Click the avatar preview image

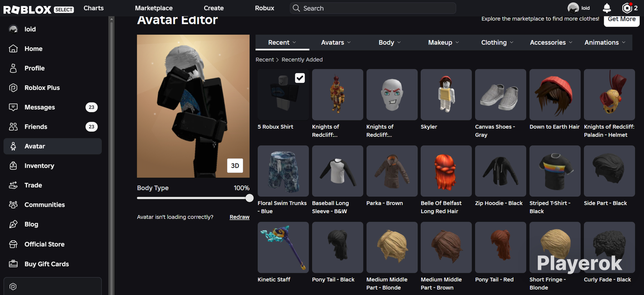pos(193,106)
